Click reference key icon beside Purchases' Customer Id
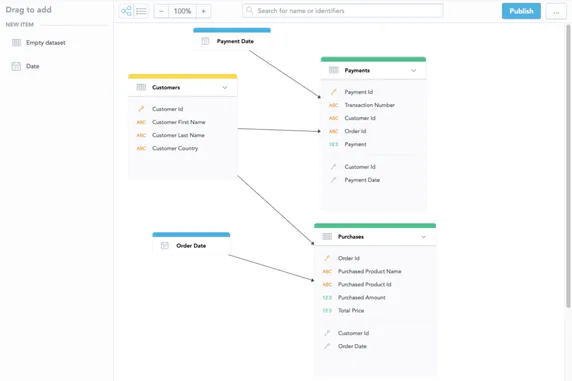The width and height of the screenshot is (572, 381). (327, 333)
